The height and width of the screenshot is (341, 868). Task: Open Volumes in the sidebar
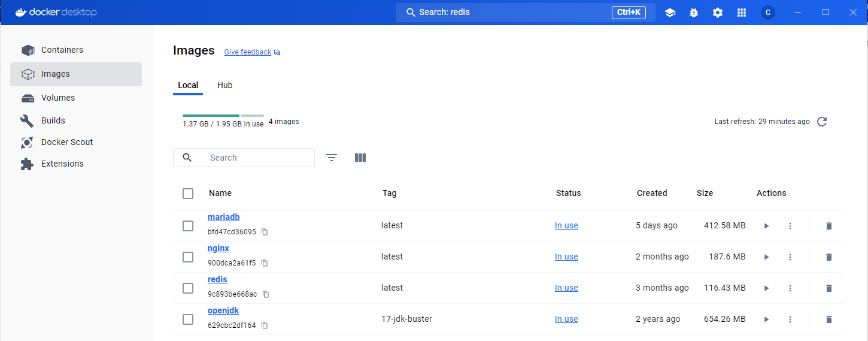(76, 98)
